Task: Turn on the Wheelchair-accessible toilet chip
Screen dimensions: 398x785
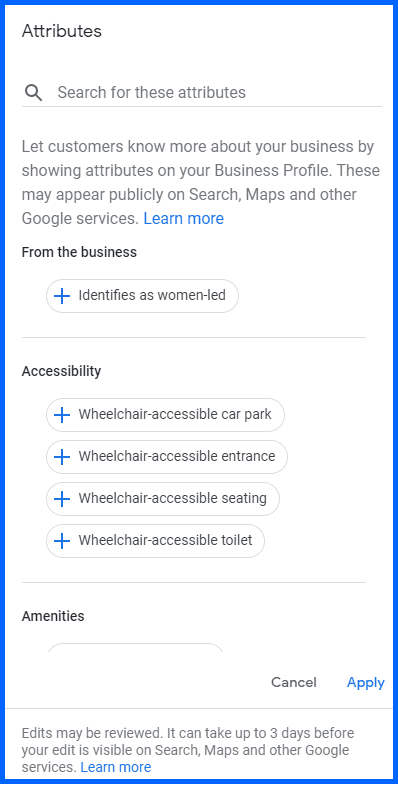Action: pos(155,541)
